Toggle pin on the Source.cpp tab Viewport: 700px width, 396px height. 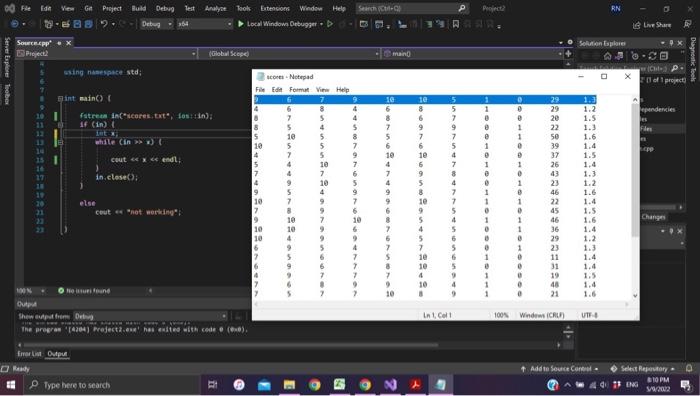pos(59,43)
